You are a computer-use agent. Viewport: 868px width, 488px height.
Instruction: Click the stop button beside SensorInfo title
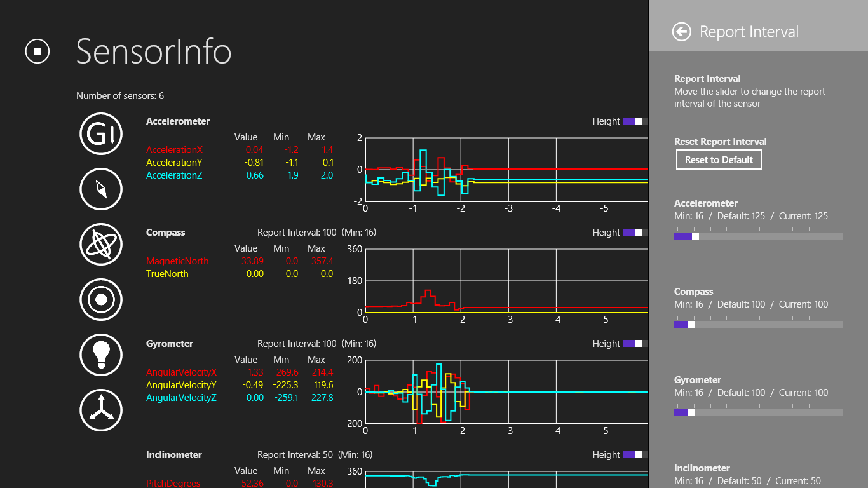click(37, 51)
